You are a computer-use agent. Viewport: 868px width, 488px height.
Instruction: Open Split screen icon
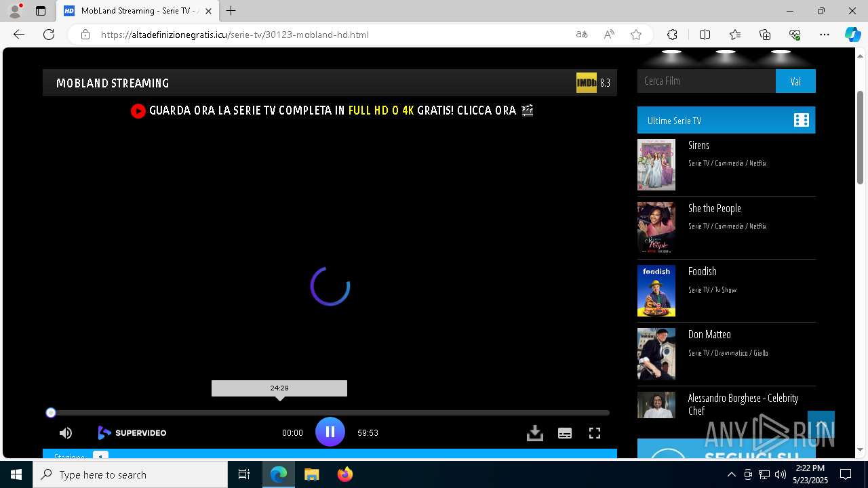click(x=705, y=35)
